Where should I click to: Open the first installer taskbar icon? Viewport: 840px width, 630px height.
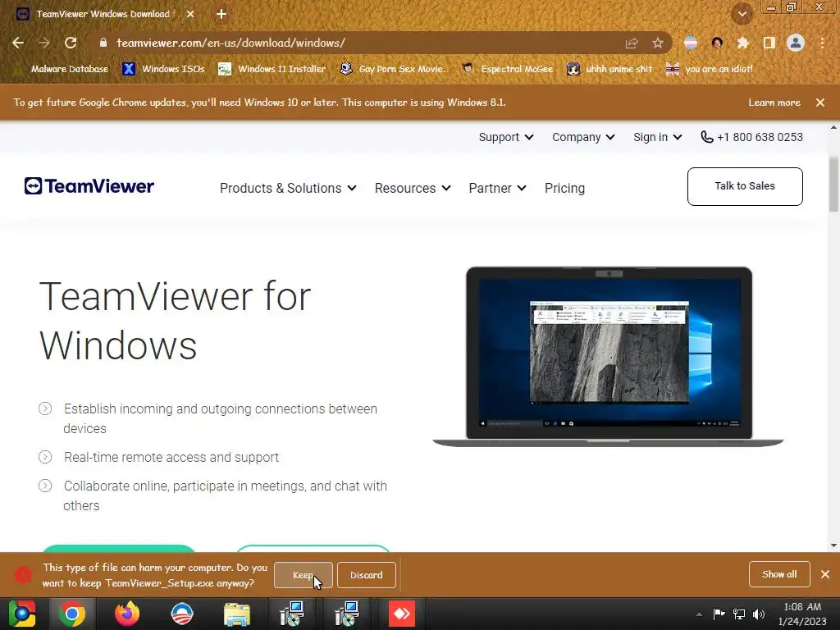(292, 614)
